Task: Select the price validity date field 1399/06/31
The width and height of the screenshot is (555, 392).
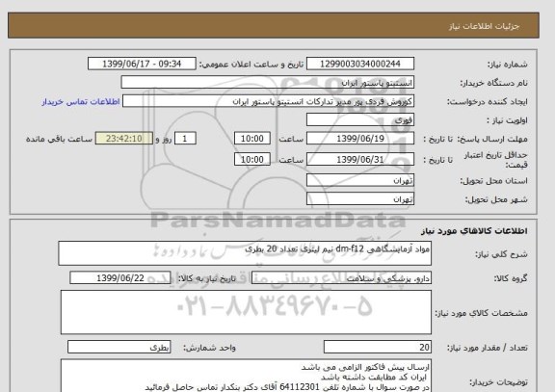Action: [360, 160]
